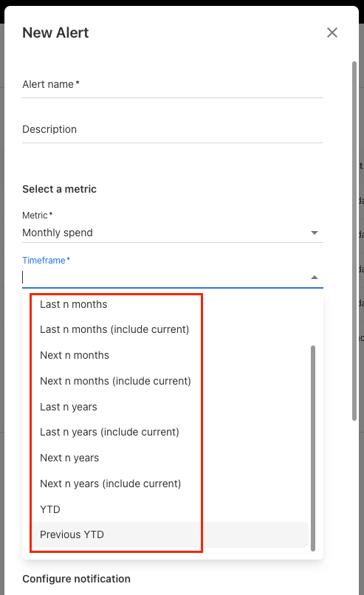Screen dimensions: 364x595
Task: Collapse the Timeframe dropdown arrow
Action: point(315,278)
